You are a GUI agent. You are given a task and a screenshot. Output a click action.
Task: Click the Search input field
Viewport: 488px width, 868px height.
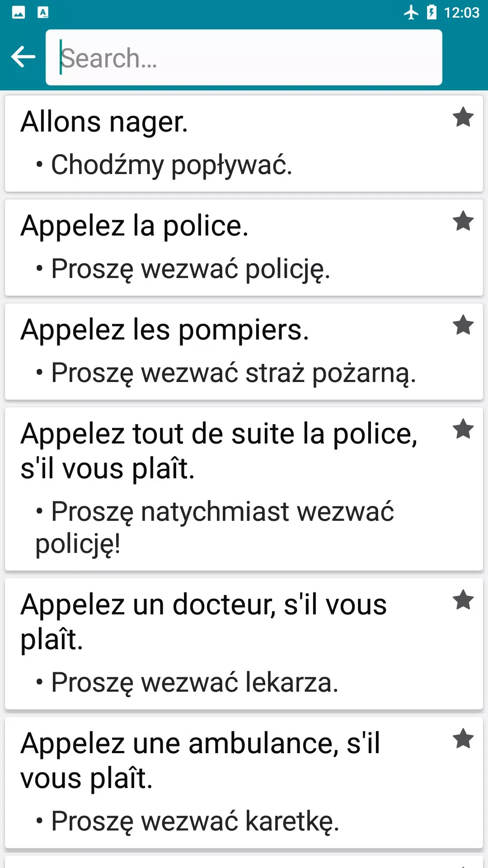pyautogui.click(x=244, y=57)
